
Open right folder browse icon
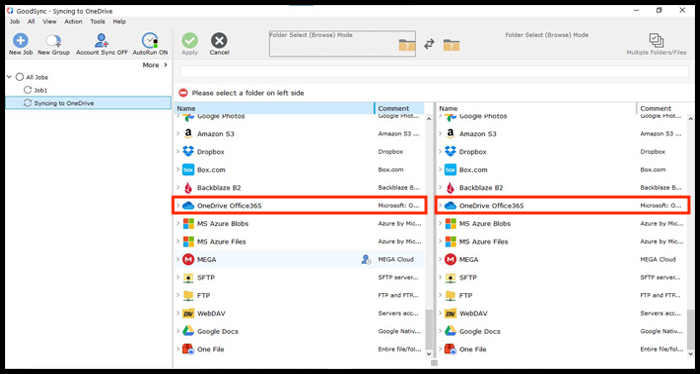click(x=451, y=45)
